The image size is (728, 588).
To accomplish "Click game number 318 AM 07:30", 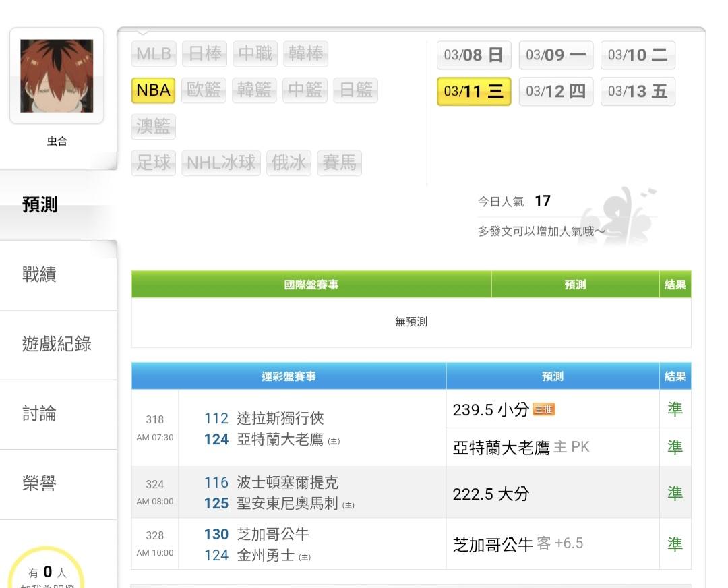I will [154, 428].
